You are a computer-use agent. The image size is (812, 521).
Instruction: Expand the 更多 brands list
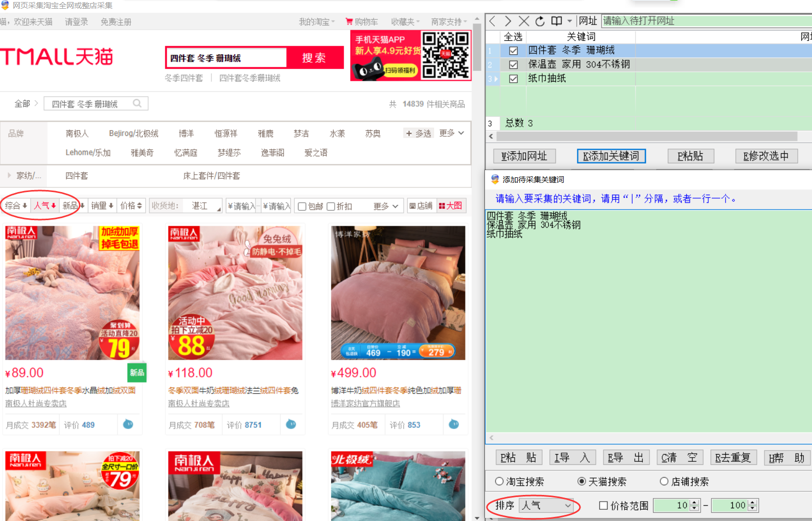point(451,133)
